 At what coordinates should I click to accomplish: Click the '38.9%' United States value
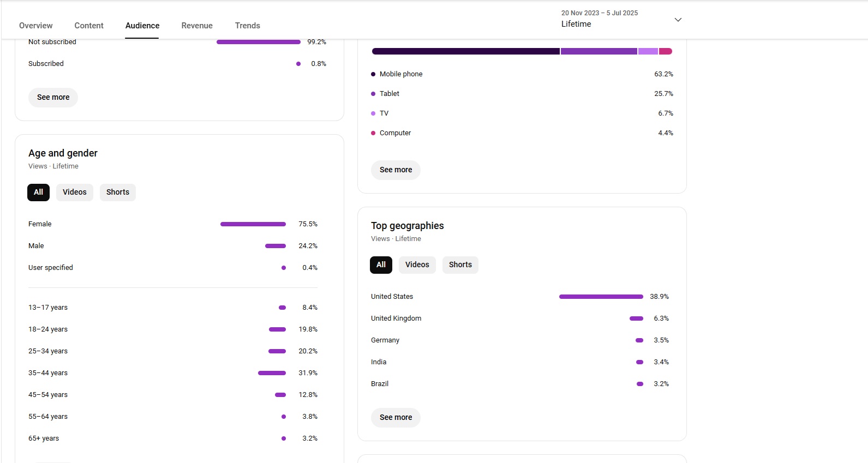(x=659, y=297)
